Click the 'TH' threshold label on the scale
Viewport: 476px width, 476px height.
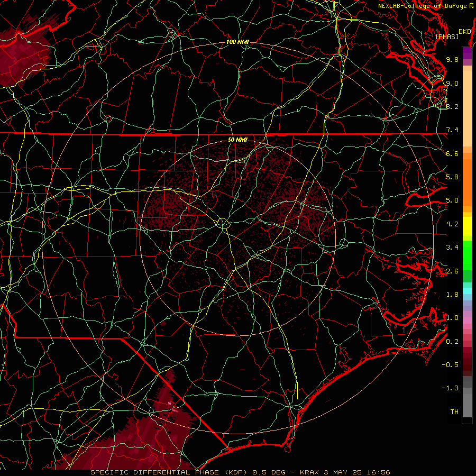click(454, 412)
